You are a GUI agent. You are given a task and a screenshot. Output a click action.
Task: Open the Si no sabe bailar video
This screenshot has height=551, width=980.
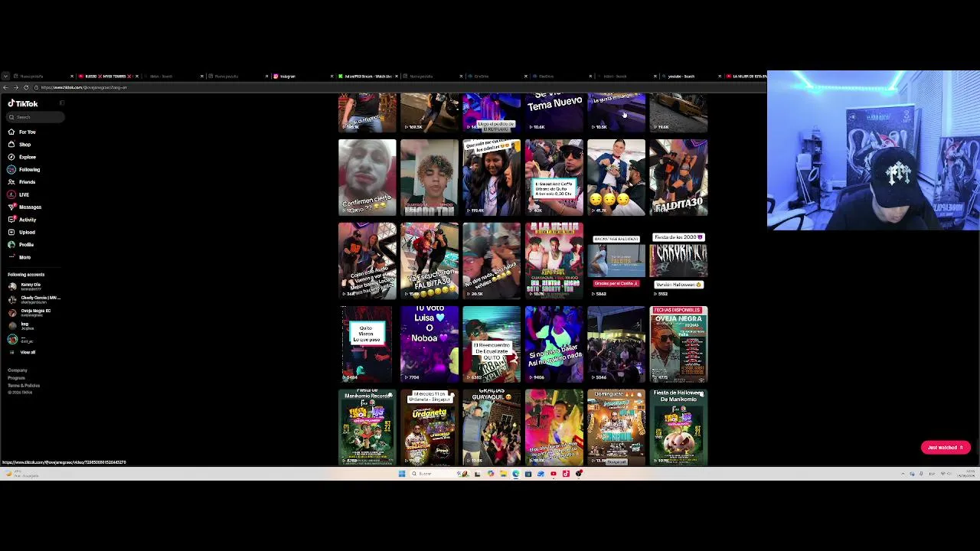coord(554,344)
